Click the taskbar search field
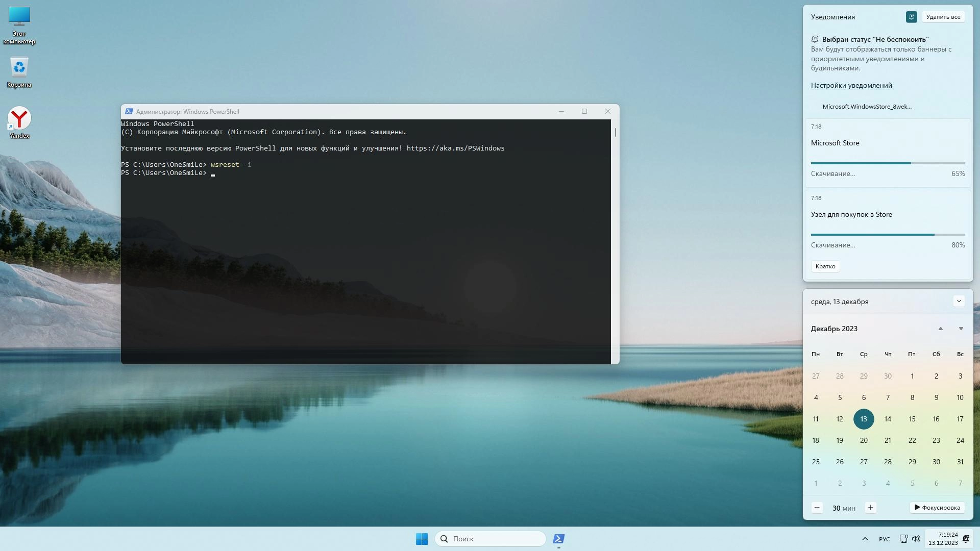The height and width of the screenshot is (551, 980). 490,539
